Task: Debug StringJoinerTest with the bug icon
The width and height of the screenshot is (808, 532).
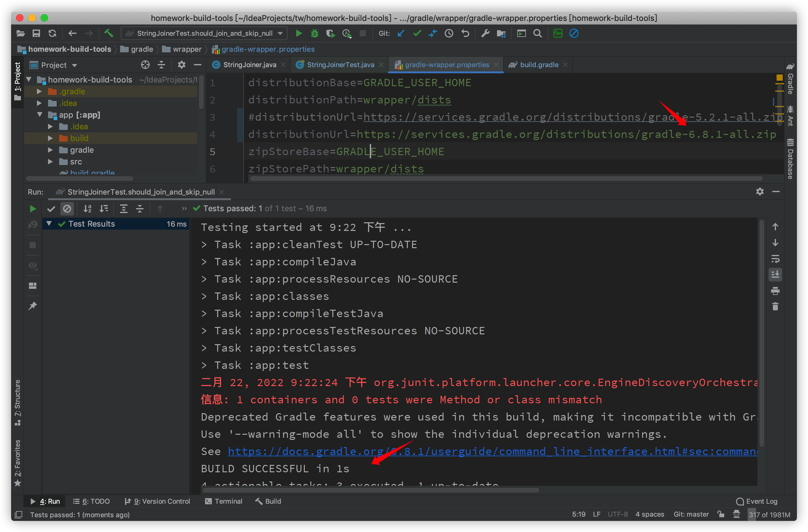Action: pos(314,33)
